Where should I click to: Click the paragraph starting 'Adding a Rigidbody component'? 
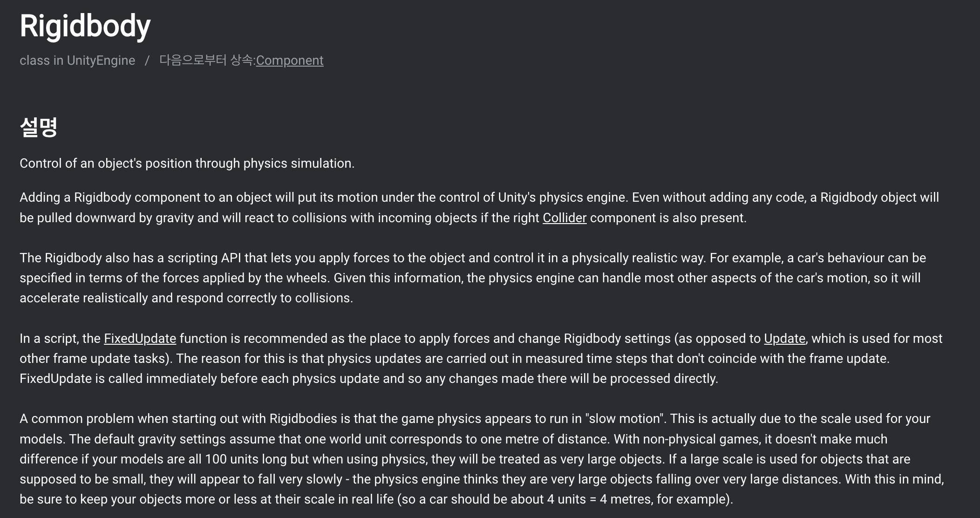479,207
